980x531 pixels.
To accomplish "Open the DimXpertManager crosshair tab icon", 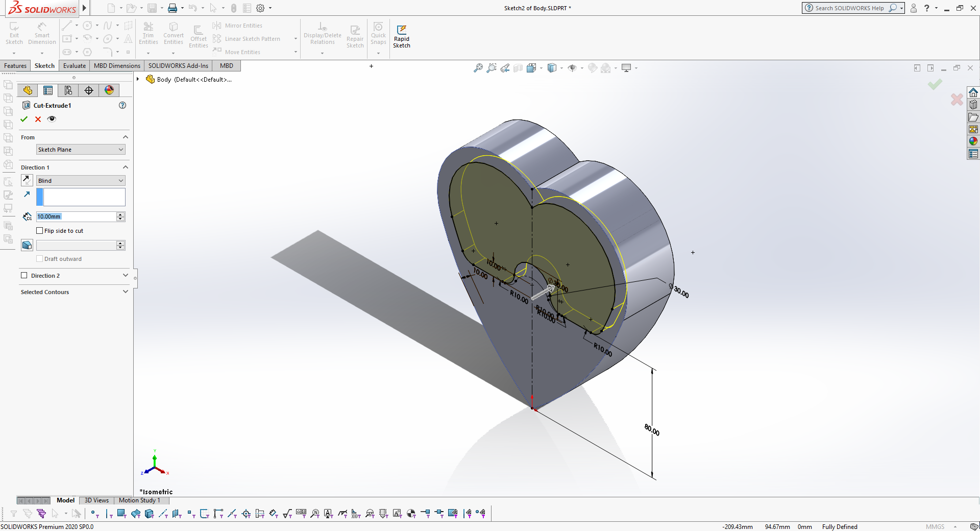I will [x=89, y=90].
